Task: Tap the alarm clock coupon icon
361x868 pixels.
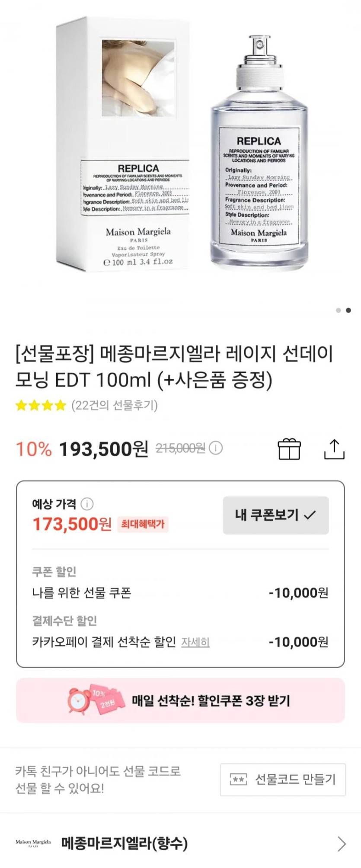Action: tap(80, 700)
